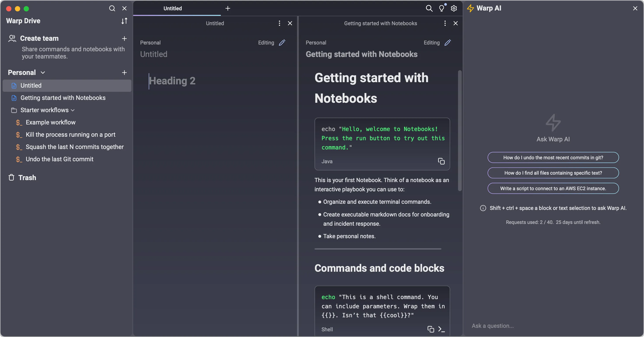Click the AWS EC2 script suggestion

553,188
